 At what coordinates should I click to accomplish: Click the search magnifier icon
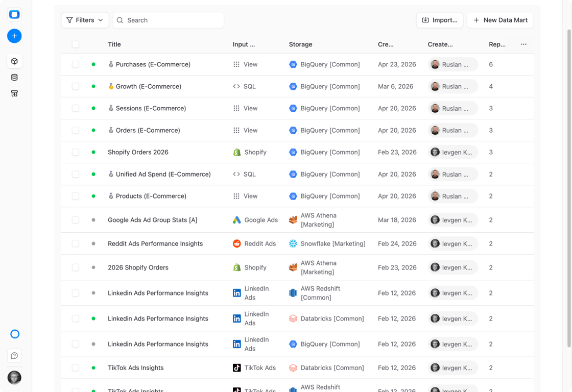(x=120, y=20)
